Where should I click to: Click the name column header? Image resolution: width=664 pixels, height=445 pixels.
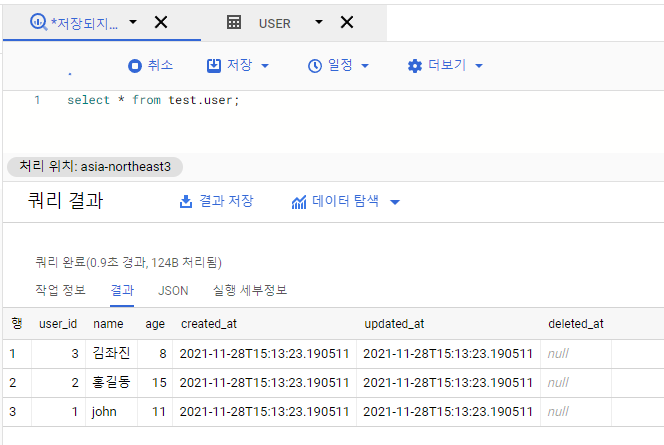[x=108, y=324]
